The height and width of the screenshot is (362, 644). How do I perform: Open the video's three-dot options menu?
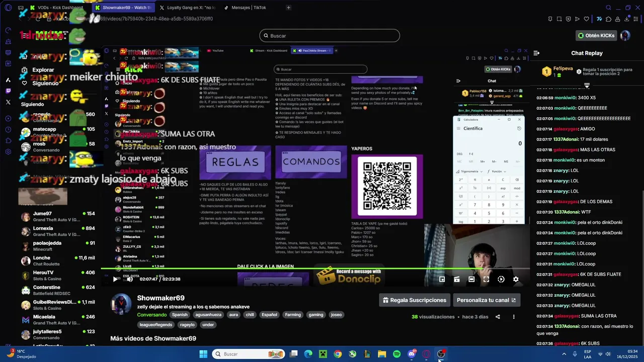(514, 317)
